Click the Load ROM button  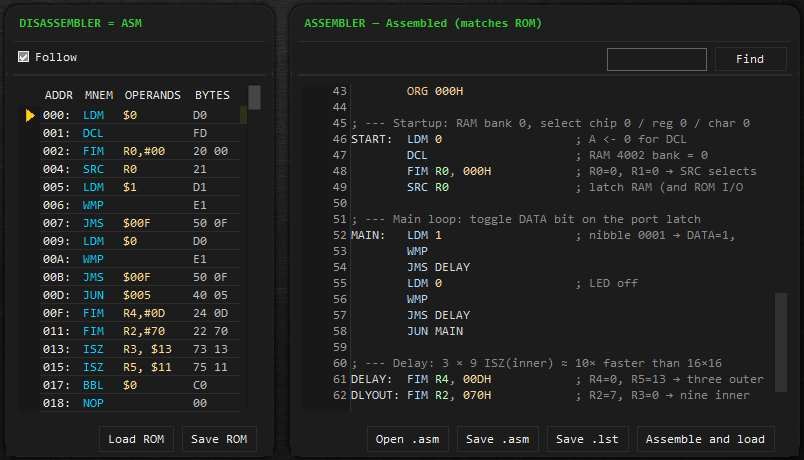(x=137, y=439)
